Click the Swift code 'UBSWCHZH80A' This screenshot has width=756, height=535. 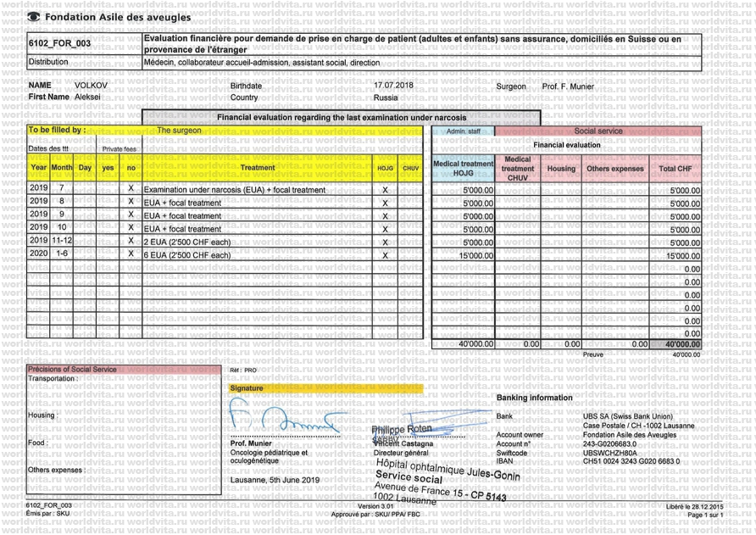tap(609, 453)
